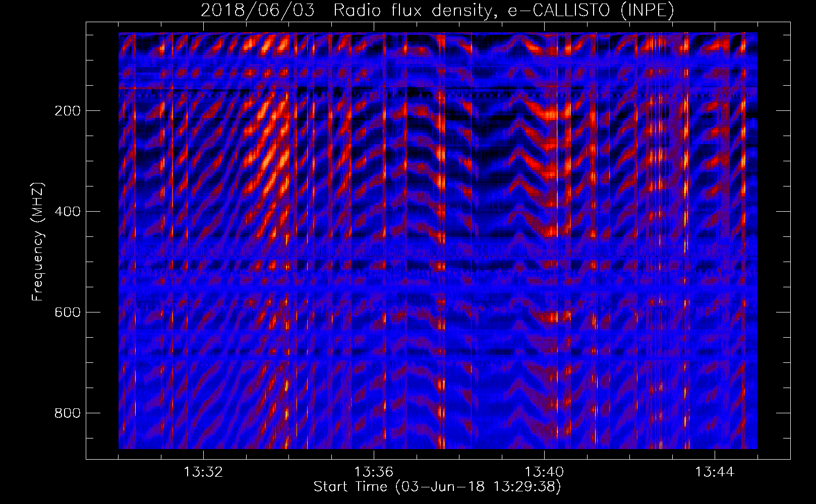The width and height of the screenshot is (816, 504).
Task: Click the 800 frequency tick label
Action: tap(67, 413)
